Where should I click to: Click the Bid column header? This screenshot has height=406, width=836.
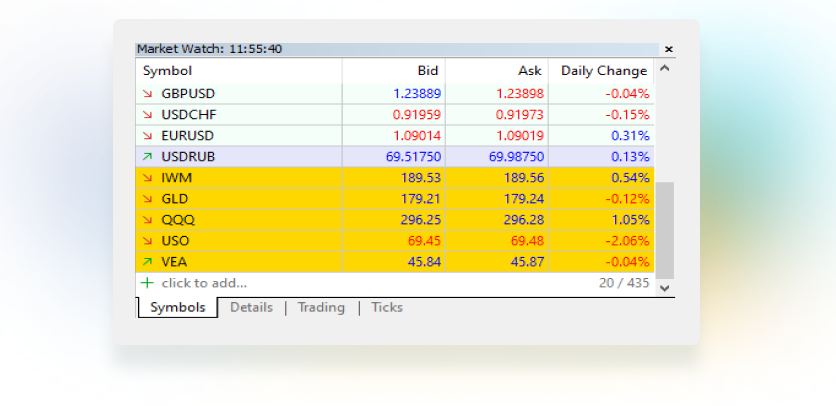(427, 71)
